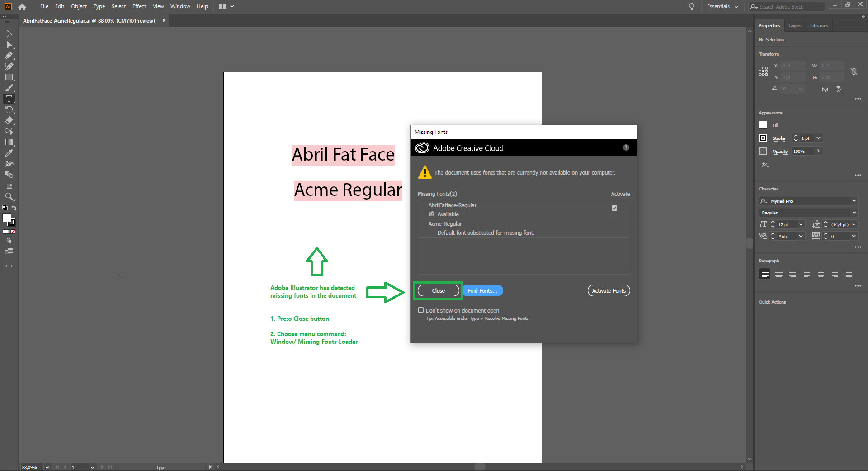Screen dimensions: 868x471
Task: Select the Type tool
Action: [9, 99]
